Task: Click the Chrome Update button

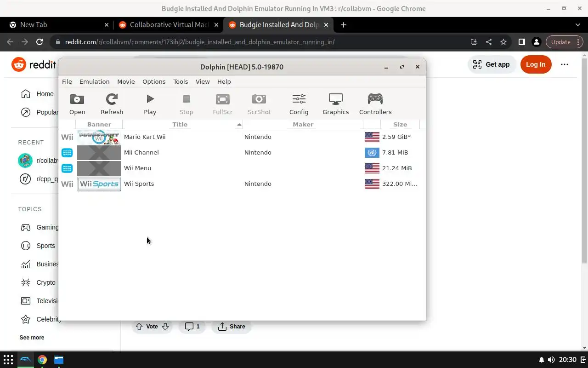Action: 565,42
